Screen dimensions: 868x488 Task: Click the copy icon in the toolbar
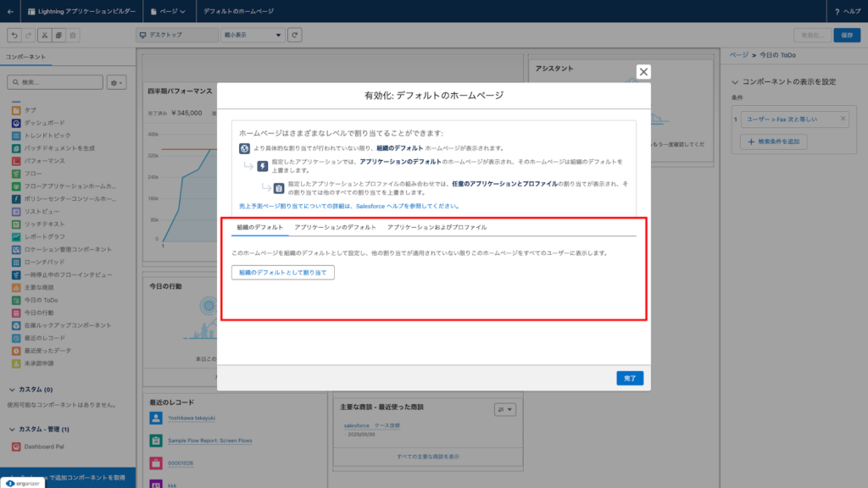[x=58, y=36]
